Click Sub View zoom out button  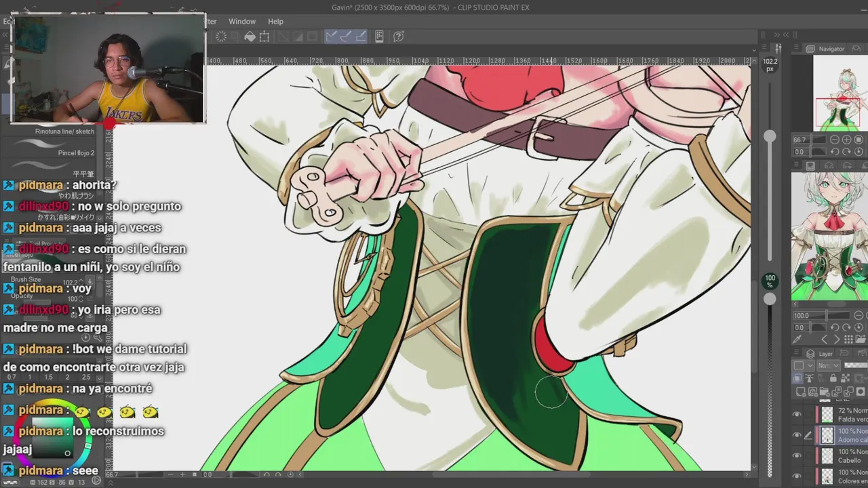coord(859,315)
